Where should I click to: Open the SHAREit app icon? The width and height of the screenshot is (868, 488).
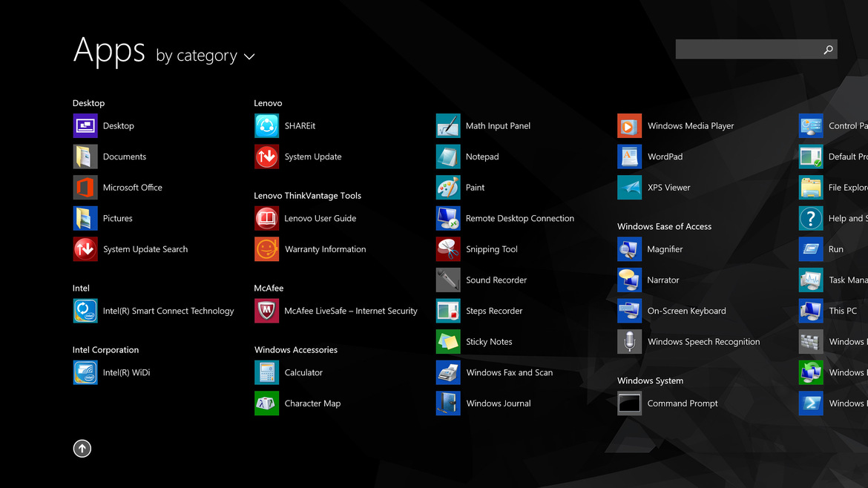coord(266,125)
